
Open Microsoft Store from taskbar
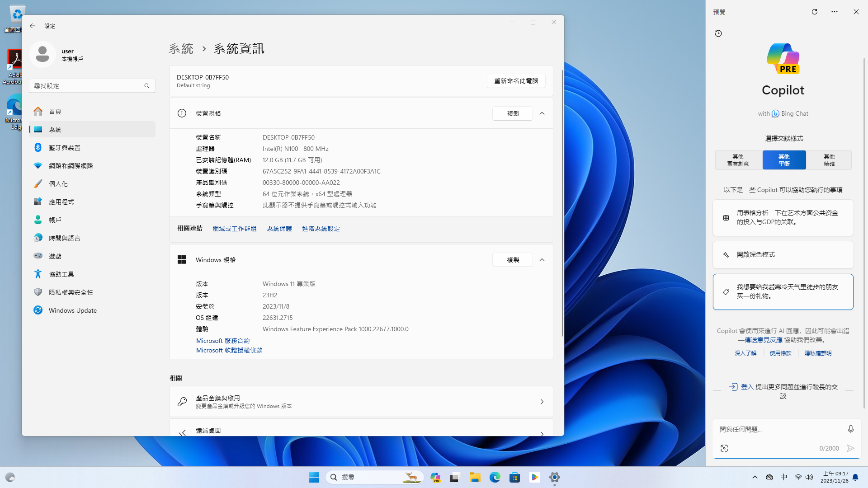[x=514, y=477]
